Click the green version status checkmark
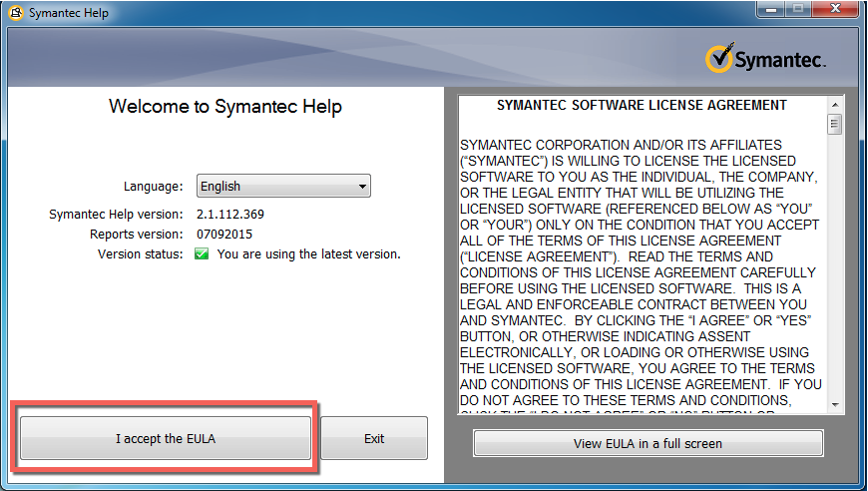 202,254
